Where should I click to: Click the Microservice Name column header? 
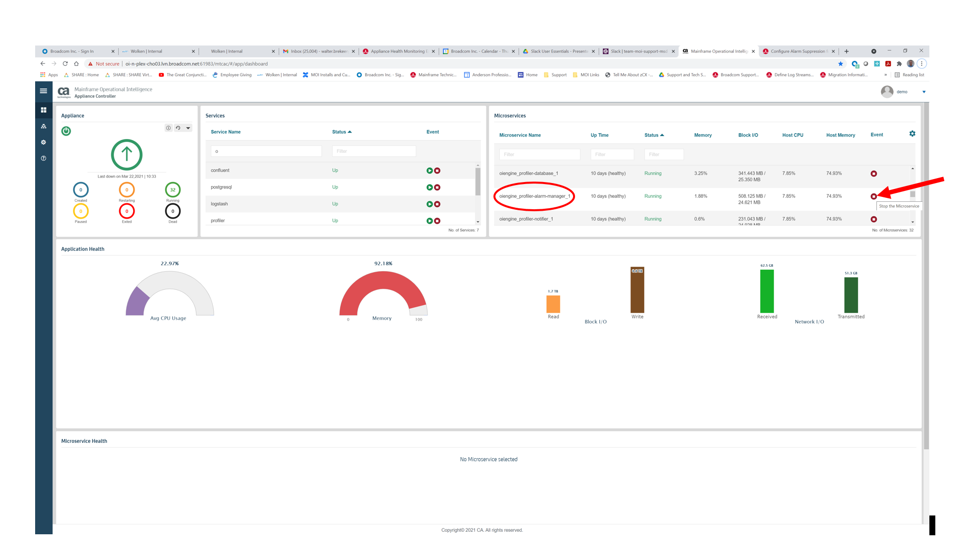[x=520, y=135]
